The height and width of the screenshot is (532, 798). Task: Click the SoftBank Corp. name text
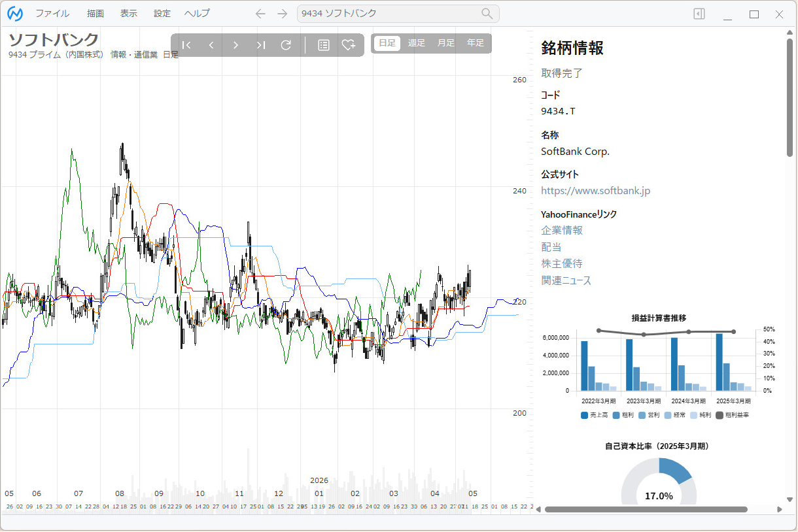[575, 152]
